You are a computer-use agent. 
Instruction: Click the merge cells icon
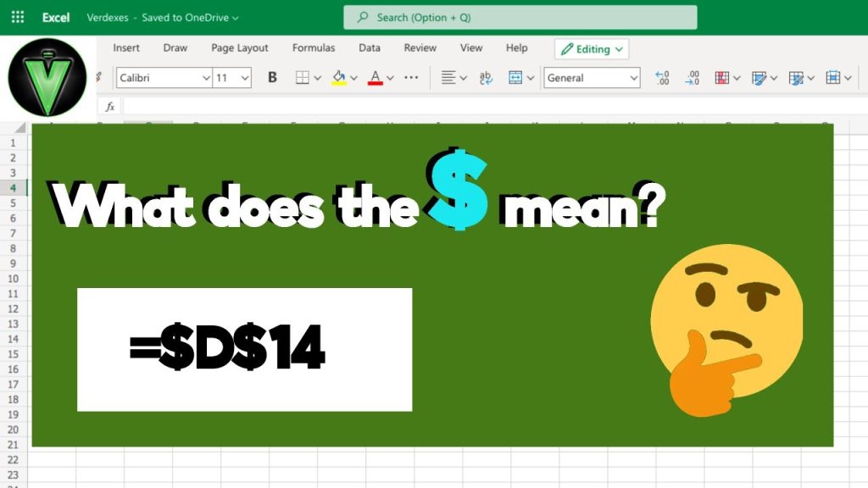point(515,78)
